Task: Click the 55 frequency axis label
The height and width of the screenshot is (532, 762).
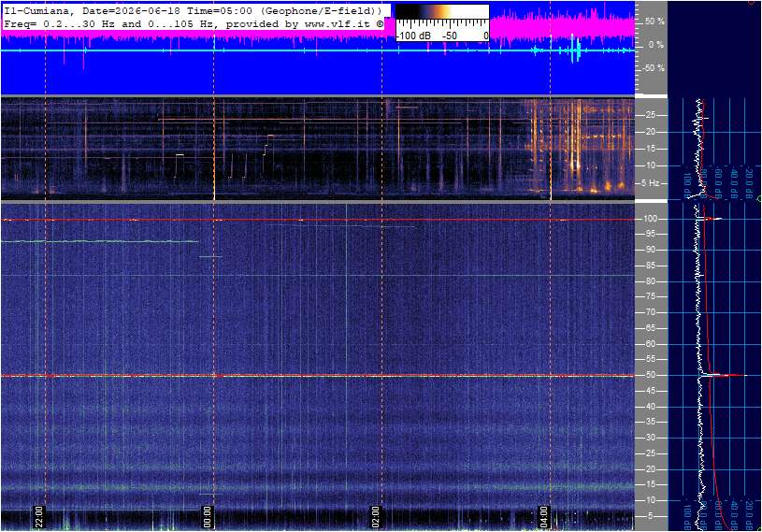Action: 650,359
